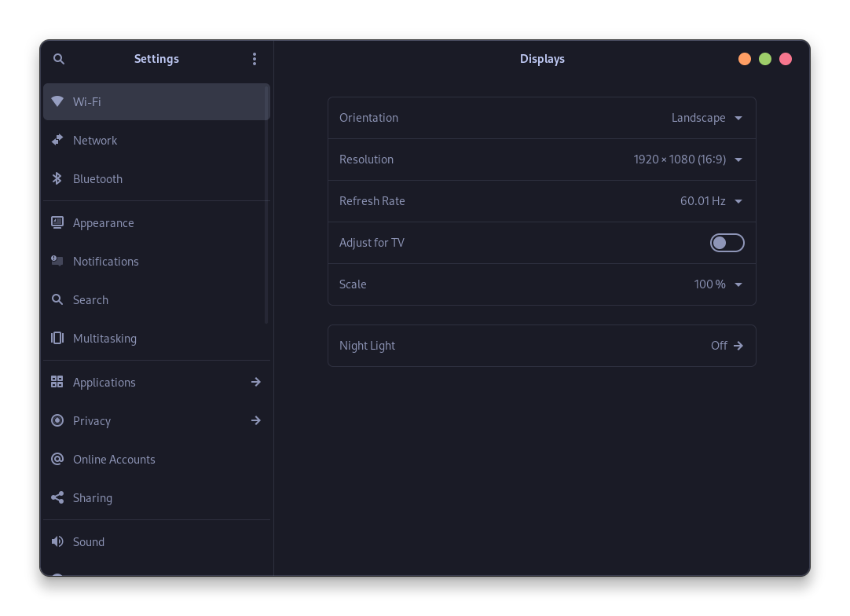
Task: Open the Notifications bell icon
Action: click(x=57, y=261)
